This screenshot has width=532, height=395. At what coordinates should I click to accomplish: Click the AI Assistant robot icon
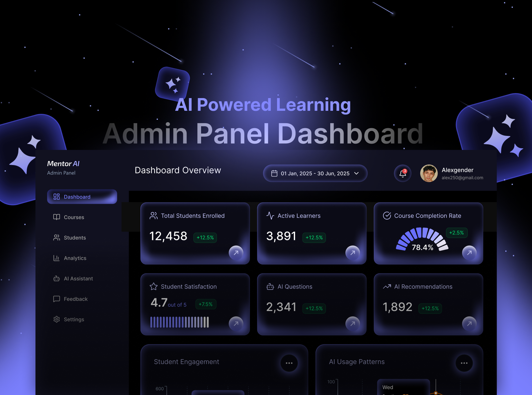point(57,279)
